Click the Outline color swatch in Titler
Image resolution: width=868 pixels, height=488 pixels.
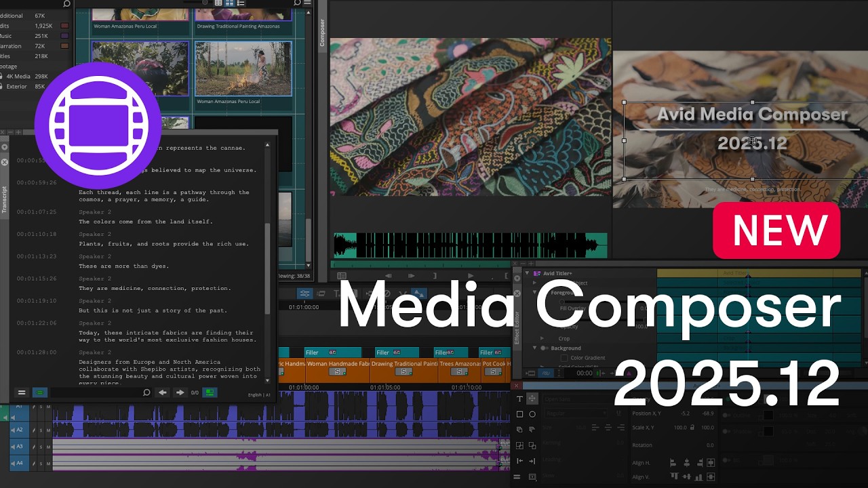click(768, 415)
